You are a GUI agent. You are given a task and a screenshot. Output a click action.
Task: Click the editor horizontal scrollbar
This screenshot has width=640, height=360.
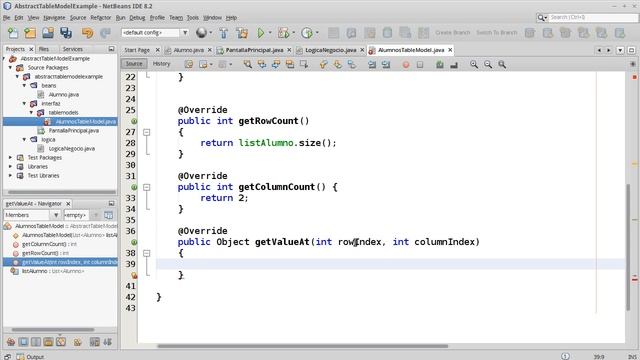pos(302,346)
